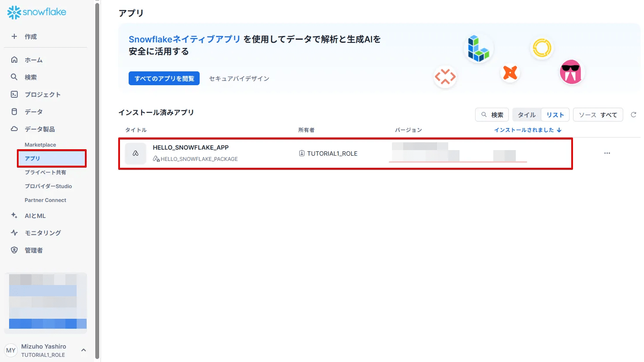The image size is (644, 362).
Task: Open the ソース すべて filter dropdown
Action: coord(598,115)
